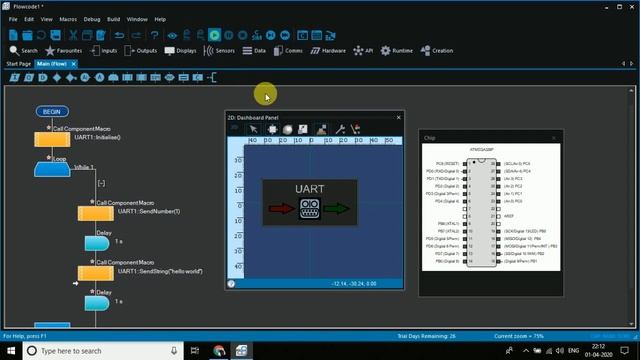The image size is (640, 360).
Task: Open the Build menu
Action: (113, 19)
